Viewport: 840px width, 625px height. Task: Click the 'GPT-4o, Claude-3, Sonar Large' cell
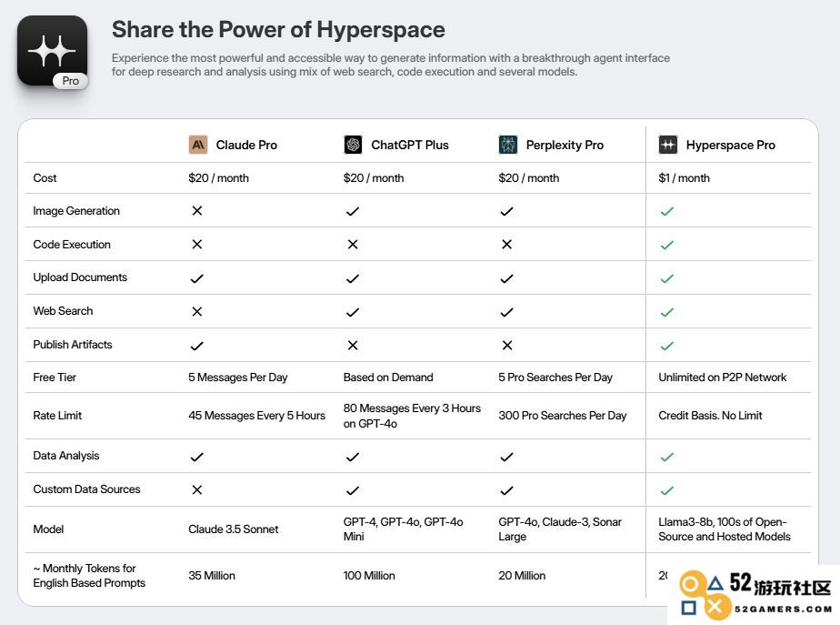(x=560, y=529)
